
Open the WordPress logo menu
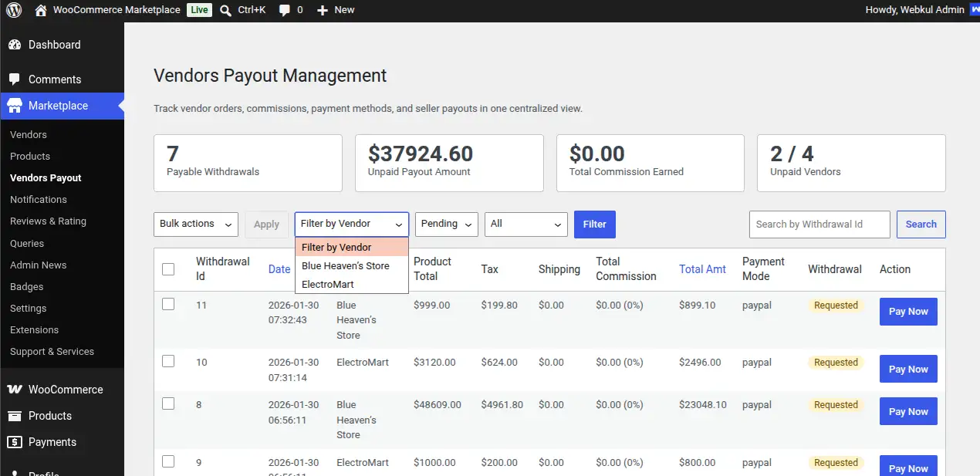(x=14, y=10)
